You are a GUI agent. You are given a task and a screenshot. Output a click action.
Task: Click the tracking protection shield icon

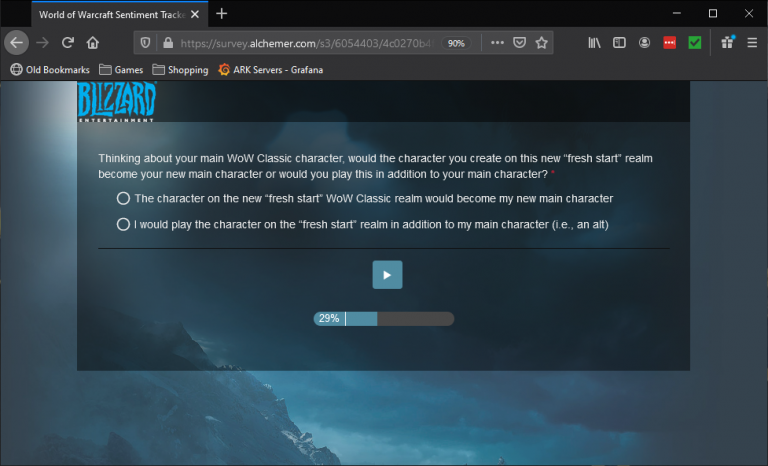(146, 43)
